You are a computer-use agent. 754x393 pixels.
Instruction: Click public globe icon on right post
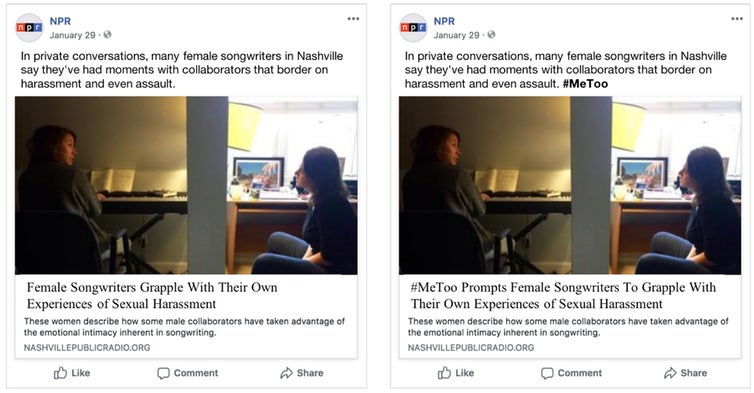click(x=491, y=35)
